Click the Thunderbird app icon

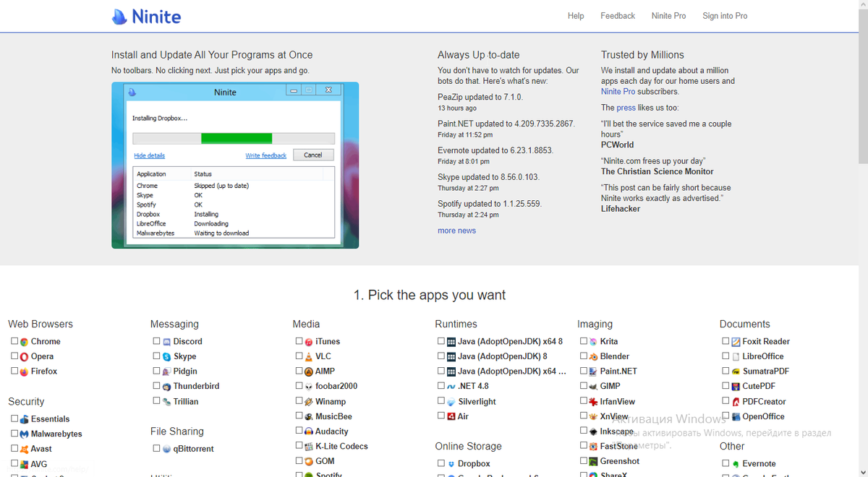[166, 386]
